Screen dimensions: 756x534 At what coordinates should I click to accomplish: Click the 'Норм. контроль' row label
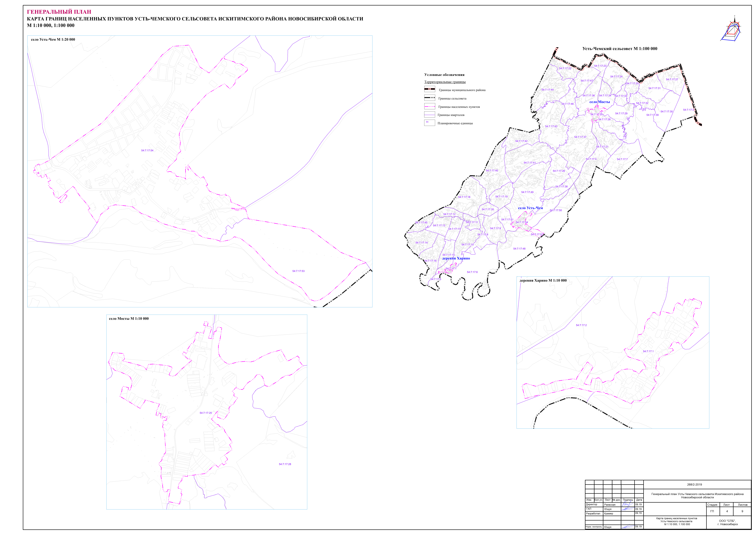coord(594,527)
